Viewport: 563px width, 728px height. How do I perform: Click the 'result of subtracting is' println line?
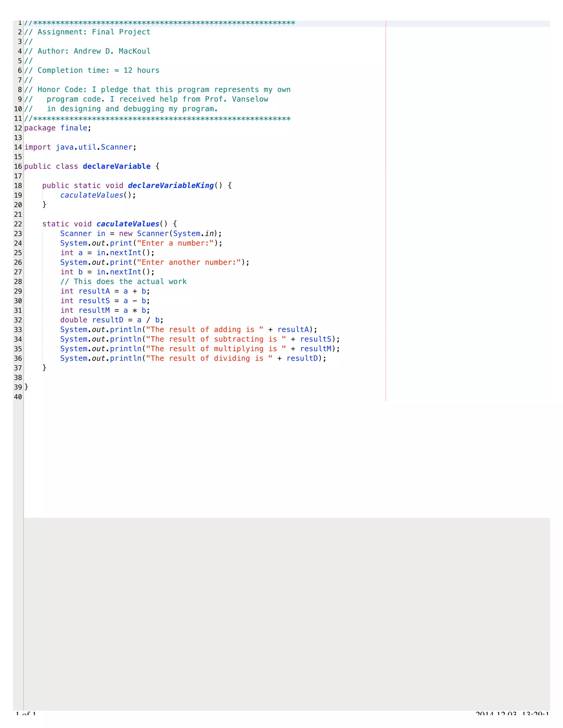click(x=200, y=339)
